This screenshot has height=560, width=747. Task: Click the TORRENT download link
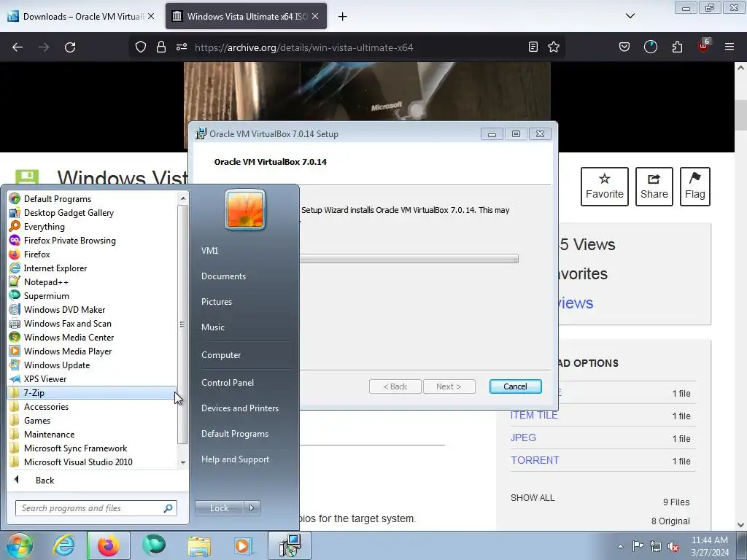(535, 460)
